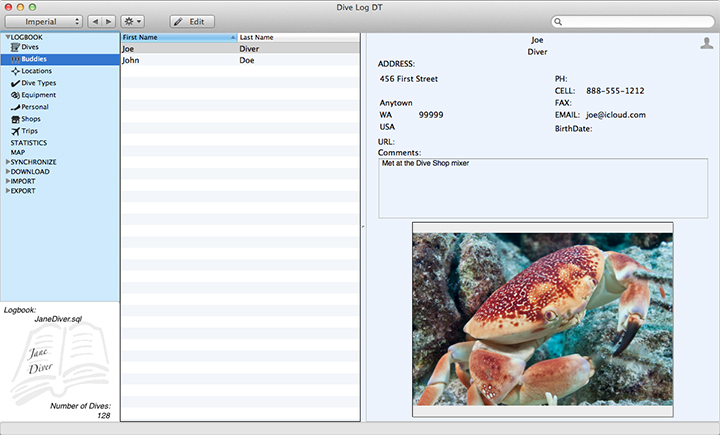Expand the SYNCHRONIZE section

coord(8,162)
